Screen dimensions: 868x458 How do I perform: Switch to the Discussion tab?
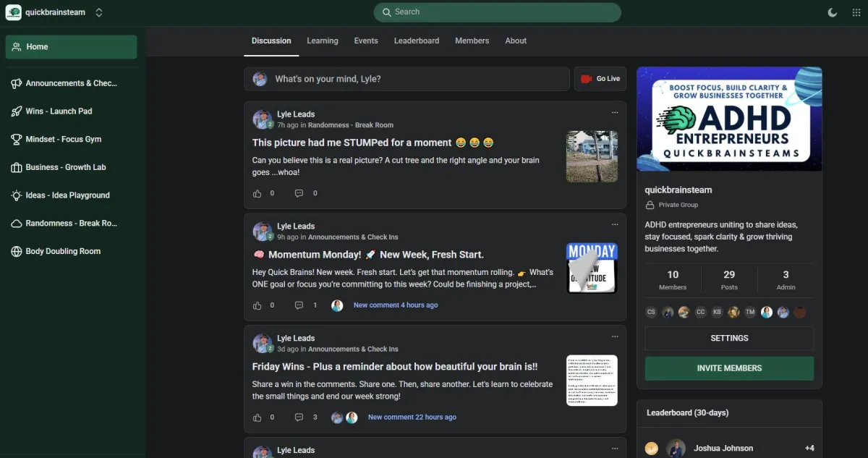(x=271, y=41)
